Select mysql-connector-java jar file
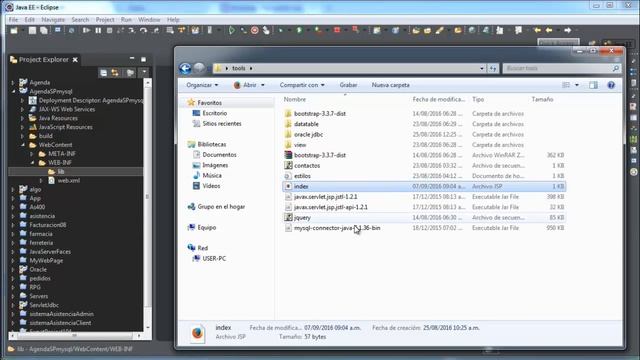Viewport: 640px width, 360px height. [337, 228]
